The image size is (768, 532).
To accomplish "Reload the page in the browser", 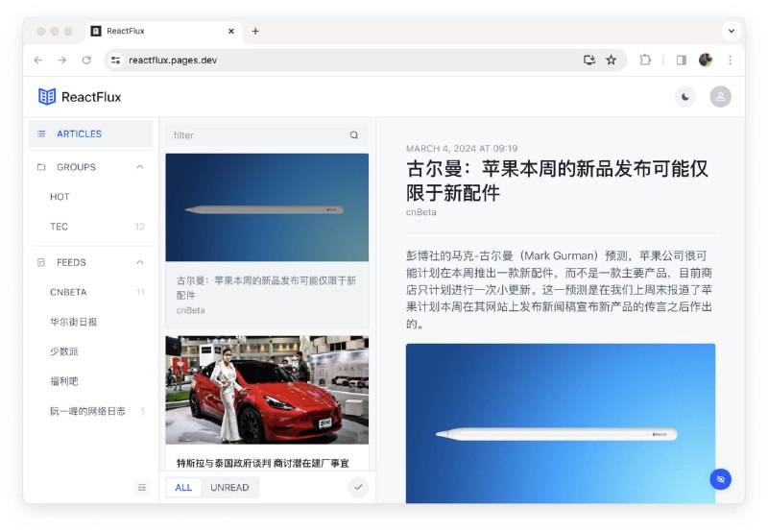I will point(86,60).
